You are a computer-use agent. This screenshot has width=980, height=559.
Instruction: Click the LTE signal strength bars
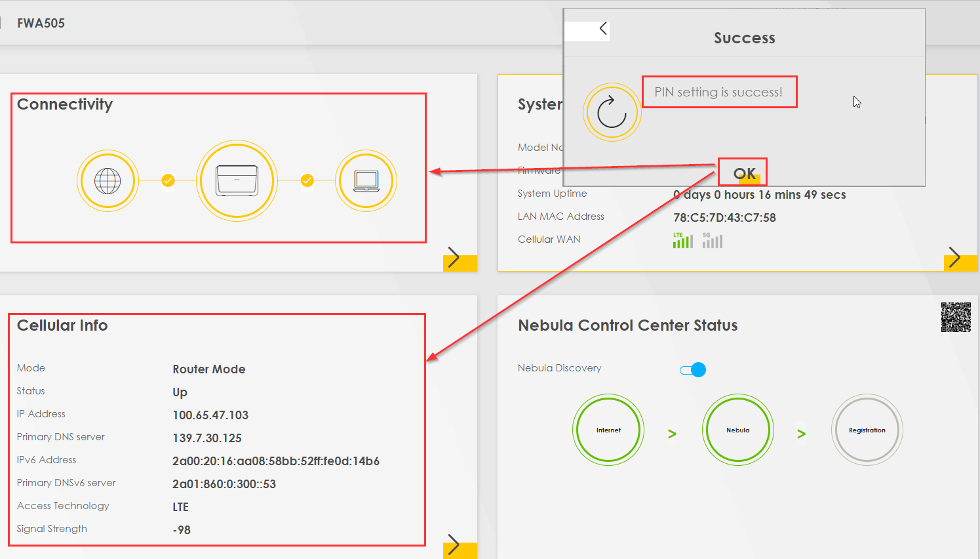point(682,241)
